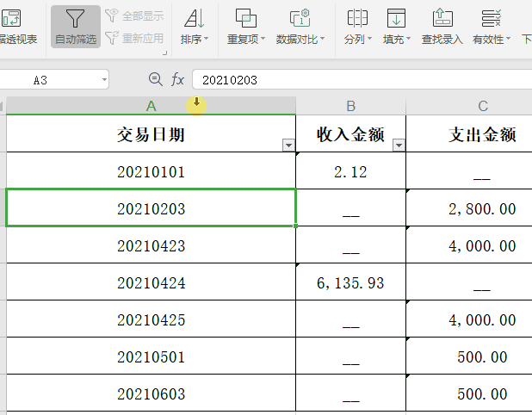Screen dimensions: 532x415
Task: Click the 查找录入 lookup entry icon
Action: click(x=442, y=18)
